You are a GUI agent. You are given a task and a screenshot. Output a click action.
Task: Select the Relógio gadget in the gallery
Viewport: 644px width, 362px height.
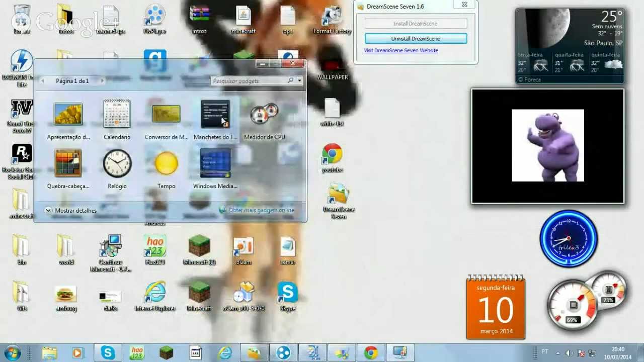pyautogui.click(x=117, y=169)
